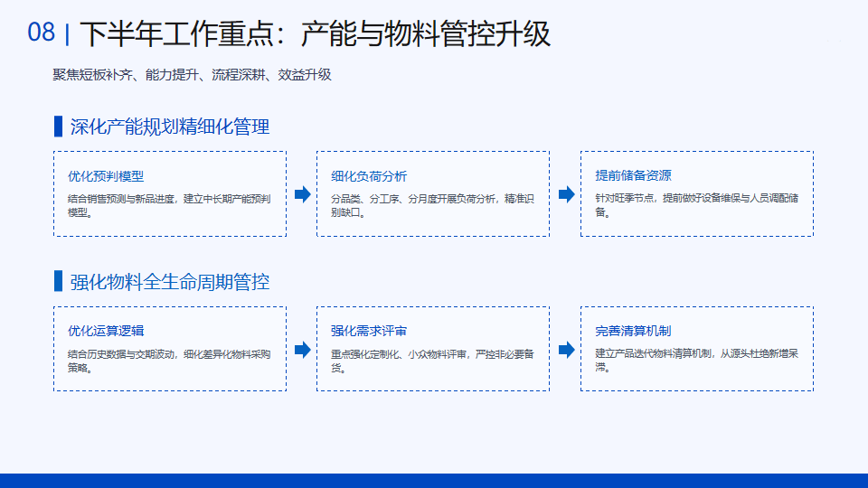
Task: Select text 结合历史数据与交期波动
Action: 121,354
